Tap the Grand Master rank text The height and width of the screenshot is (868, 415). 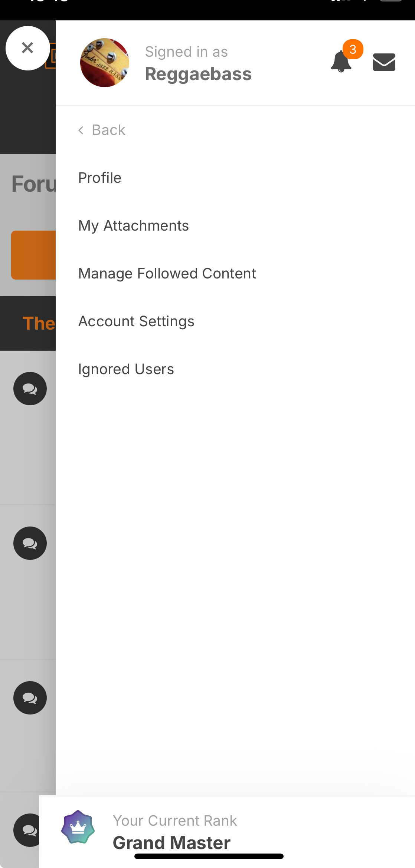tap(171, 842)
